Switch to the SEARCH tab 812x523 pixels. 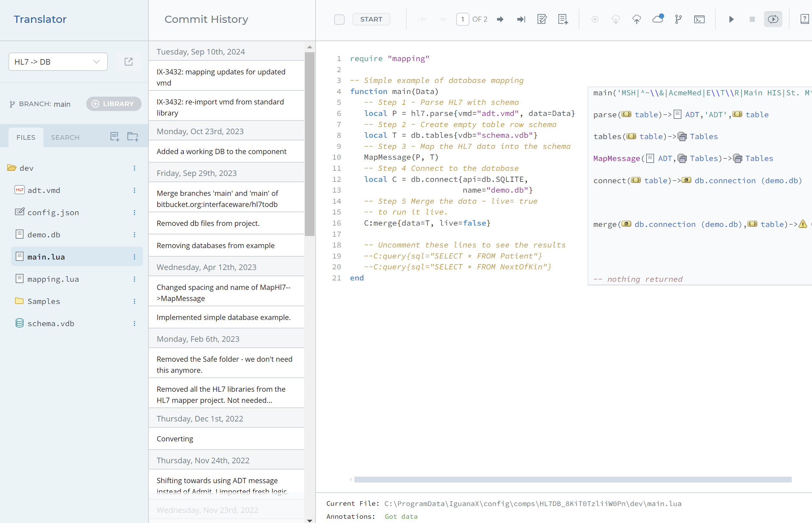coord(65,137)
